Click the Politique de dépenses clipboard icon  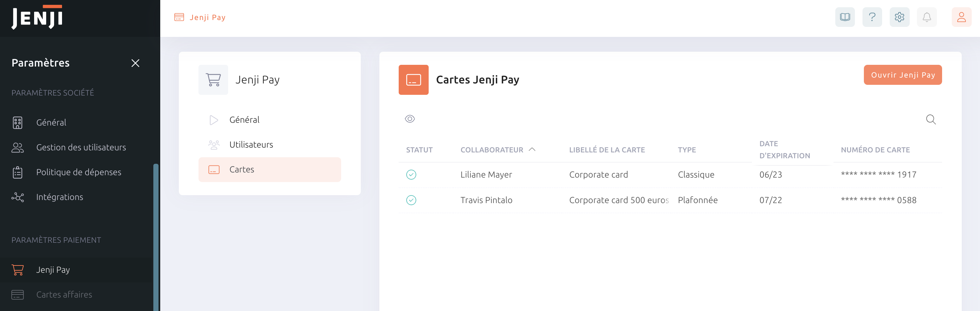(18, 172)
